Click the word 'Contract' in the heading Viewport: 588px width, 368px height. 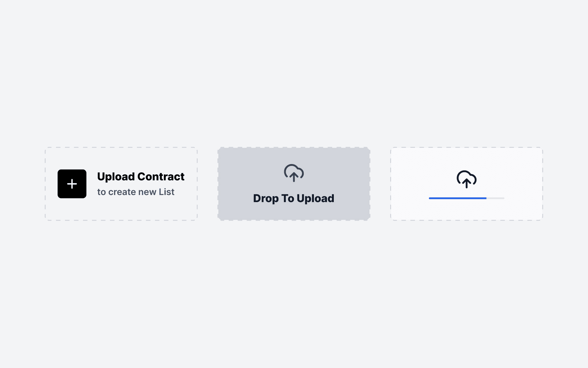coord(161,177)
